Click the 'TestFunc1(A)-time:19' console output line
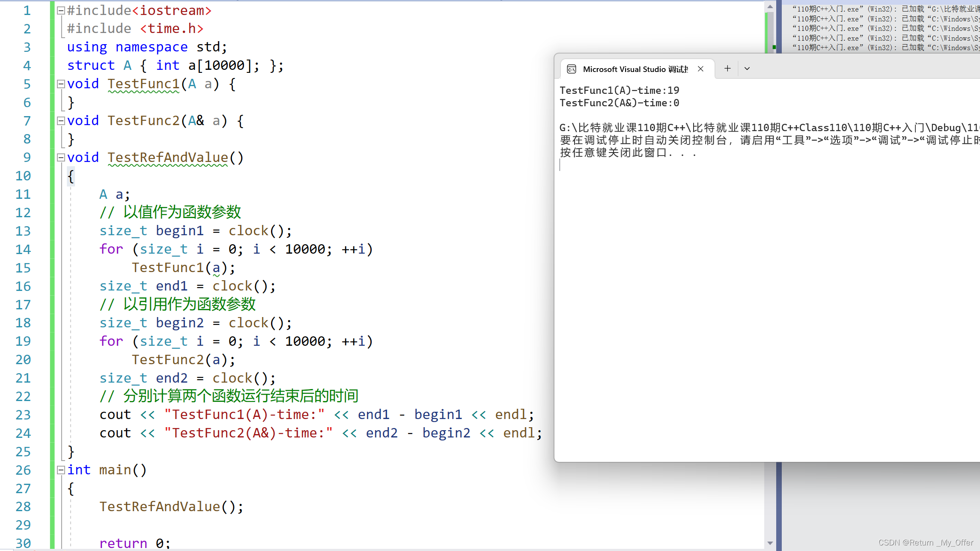The height and width of the screenshot is (551, 980). click(620, 90)
